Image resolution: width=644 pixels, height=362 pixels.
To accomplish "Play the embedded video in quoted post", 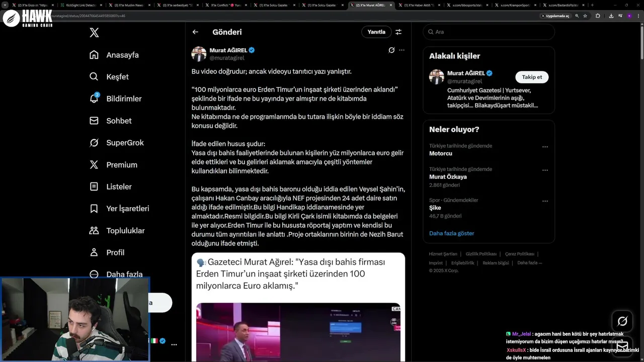I will pyautogui.click(x=298, y=332).
